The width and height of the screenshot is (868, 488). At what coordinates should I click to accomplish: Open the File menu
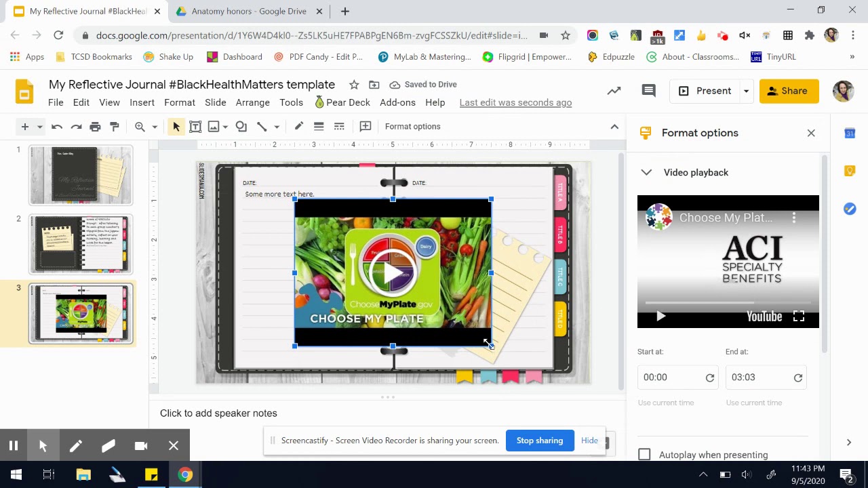56,102
